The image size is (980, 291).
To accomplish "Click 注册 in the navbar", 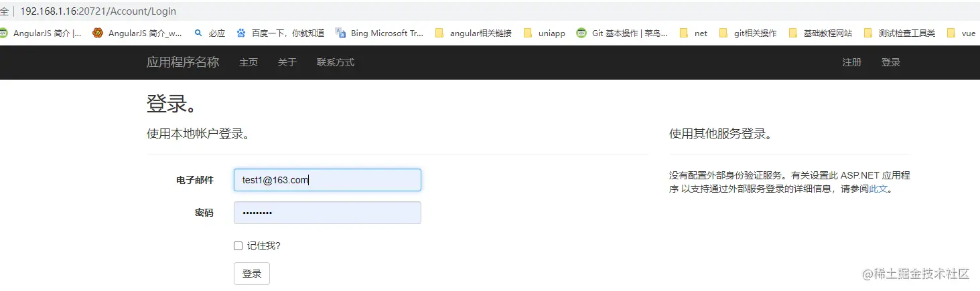I will 852,62.
